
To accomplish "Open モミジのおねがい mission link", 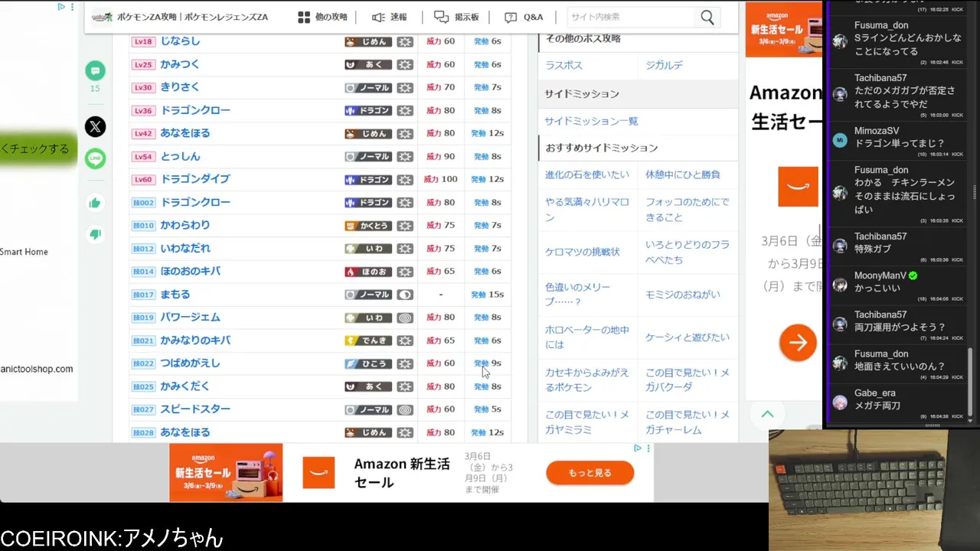I will pos(683,294).
